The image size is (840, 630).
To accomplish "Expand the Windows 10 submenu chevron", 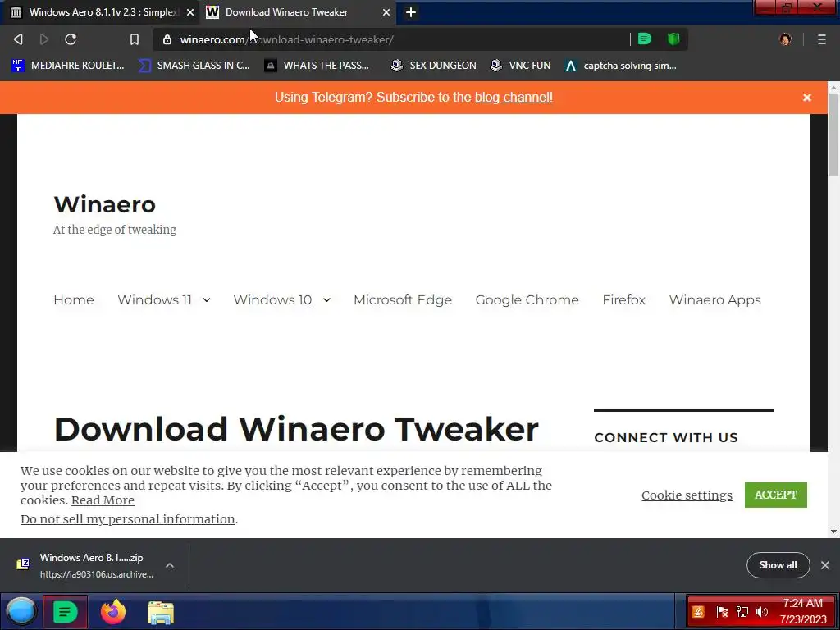I will [326, 300].
